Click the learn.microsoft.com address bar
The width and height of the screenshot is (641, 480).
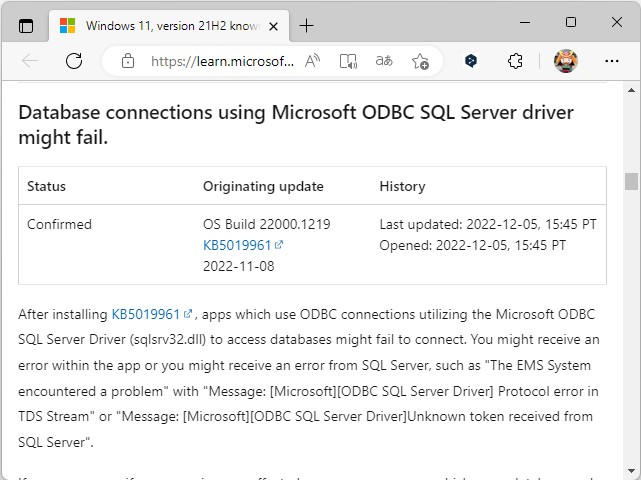tap(222, 61)
